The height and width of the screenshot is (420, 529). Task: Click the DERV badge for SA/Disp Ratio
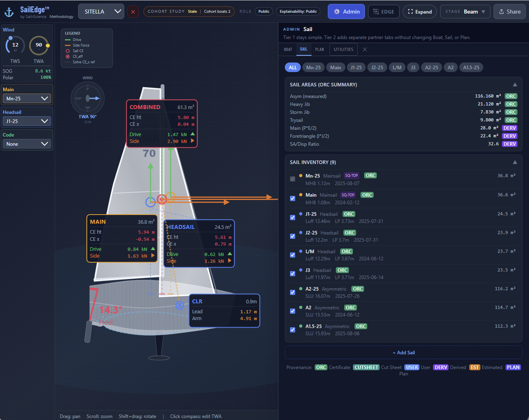[509, 144]
